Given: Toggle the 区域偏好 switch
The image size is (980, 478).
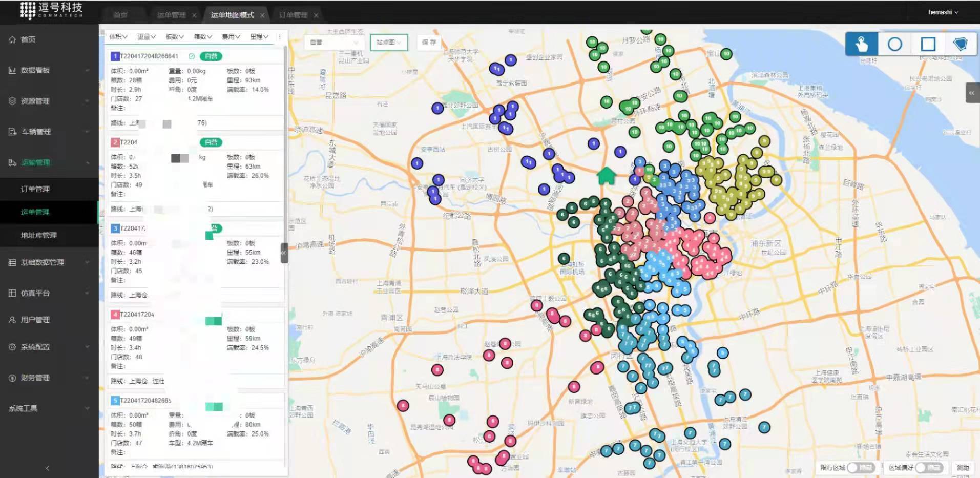Looking at the screenshot, I should [928, 467].
